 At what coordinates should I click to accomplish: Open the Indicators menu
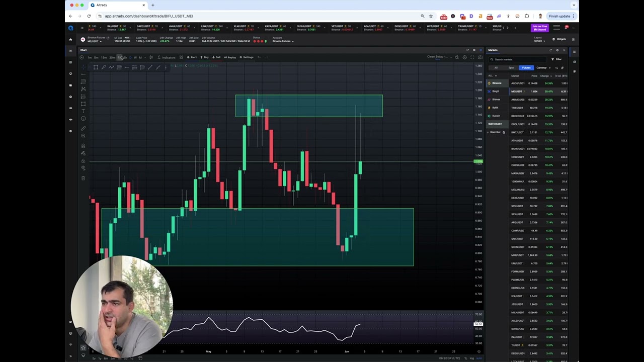167,57
